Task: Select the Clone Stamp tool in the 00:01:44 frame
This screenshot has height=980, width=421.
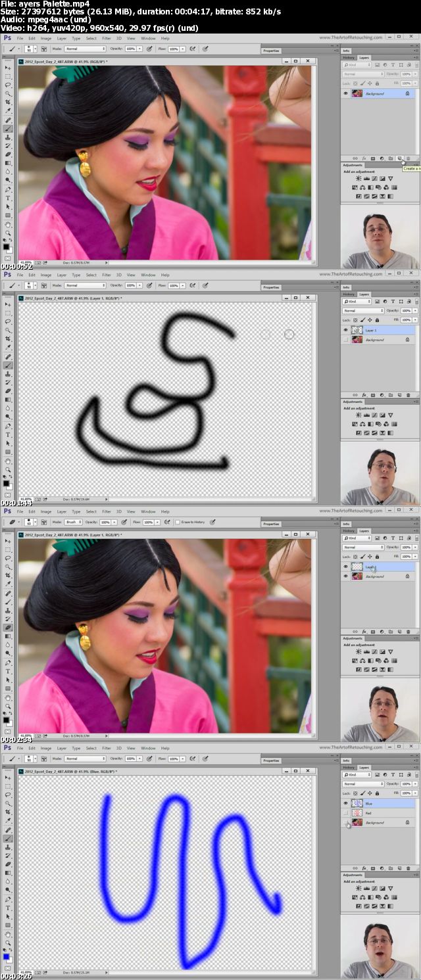Action: 9,374
